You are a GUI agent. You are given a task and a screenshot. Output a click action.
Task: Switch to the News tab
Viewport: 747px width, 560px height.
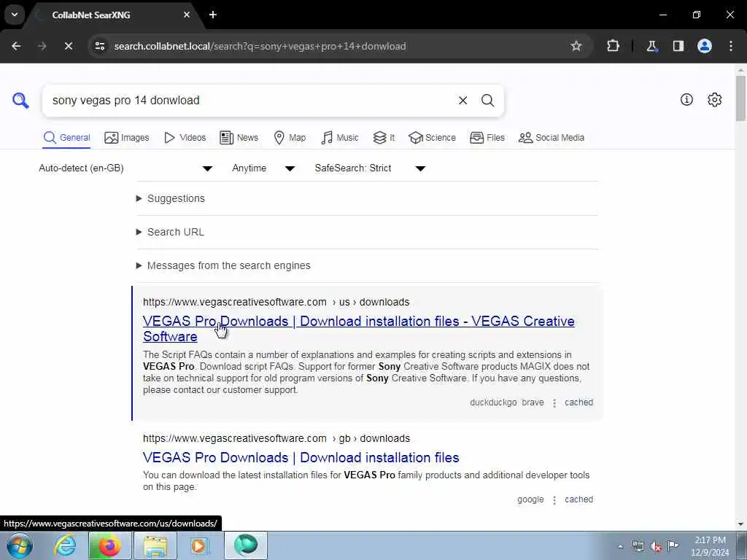(239, 138)
